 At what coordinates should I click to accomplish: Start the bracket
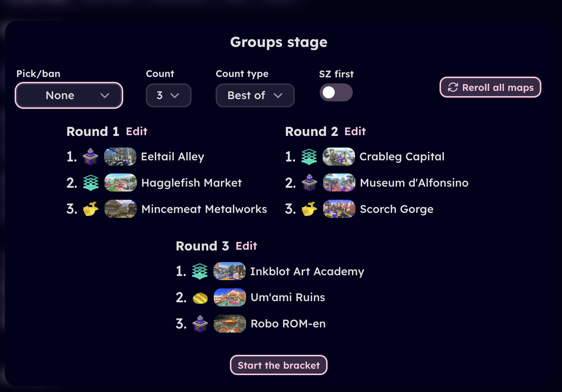pyautogui.click(x=279, y=365)
